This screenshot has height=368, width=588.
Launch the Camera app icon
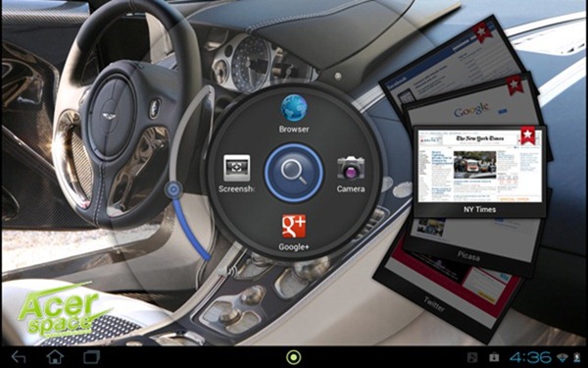[x=351, y=168]
